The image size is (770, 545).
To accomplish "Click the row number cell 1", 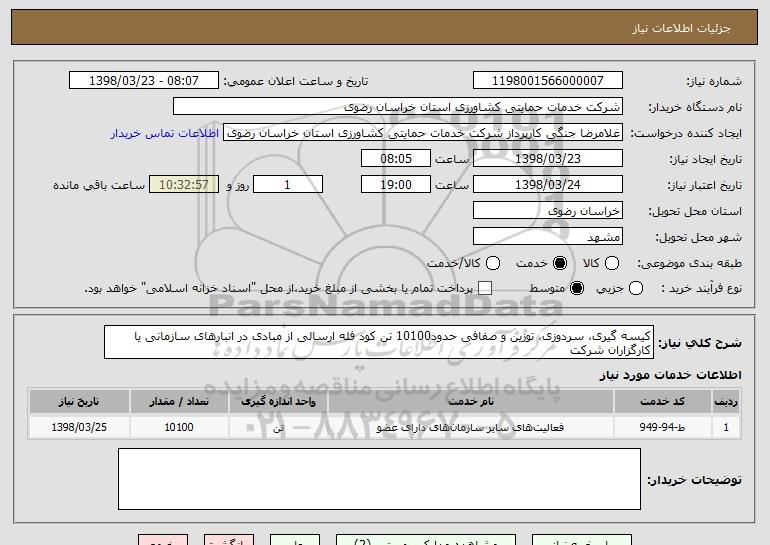I will pos(726,427).
